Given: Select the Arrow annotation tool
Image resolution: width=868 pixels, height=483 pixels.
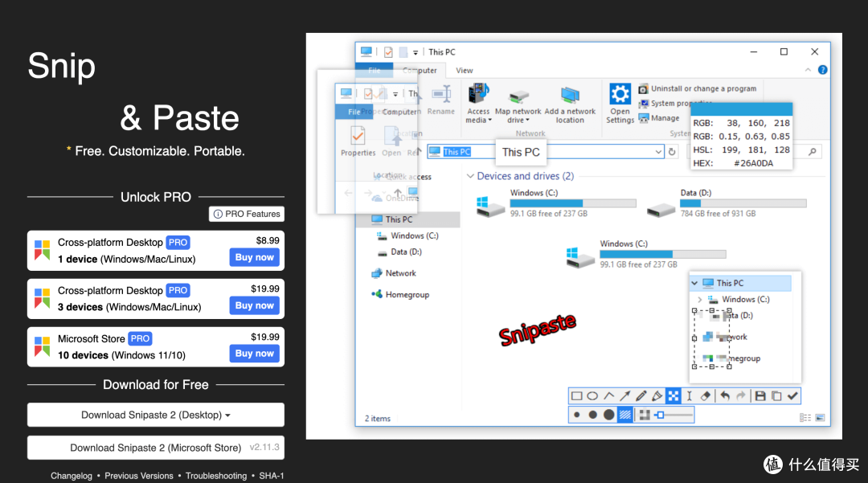Looking at the screenshot, I should coord(625,396).
